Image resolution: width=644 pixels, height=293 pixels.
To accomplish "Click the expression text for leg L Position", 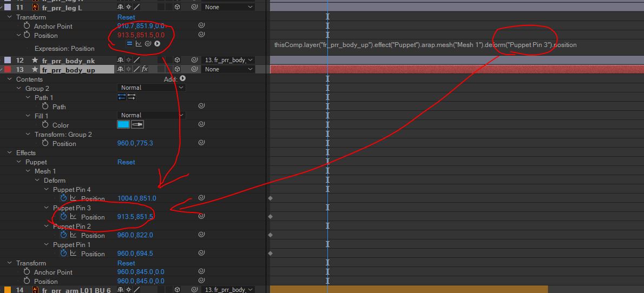I will [425, 45].
